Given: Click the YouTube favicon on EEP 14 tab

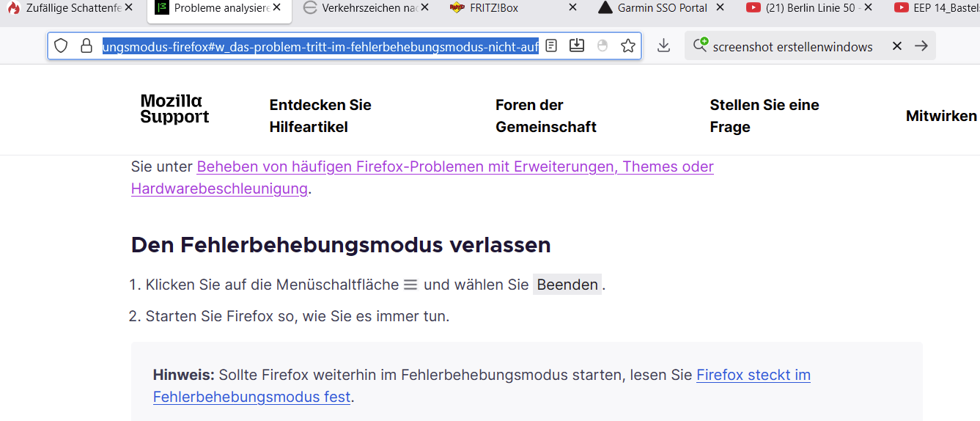Looking at the screenshot, I should [902, 8].
